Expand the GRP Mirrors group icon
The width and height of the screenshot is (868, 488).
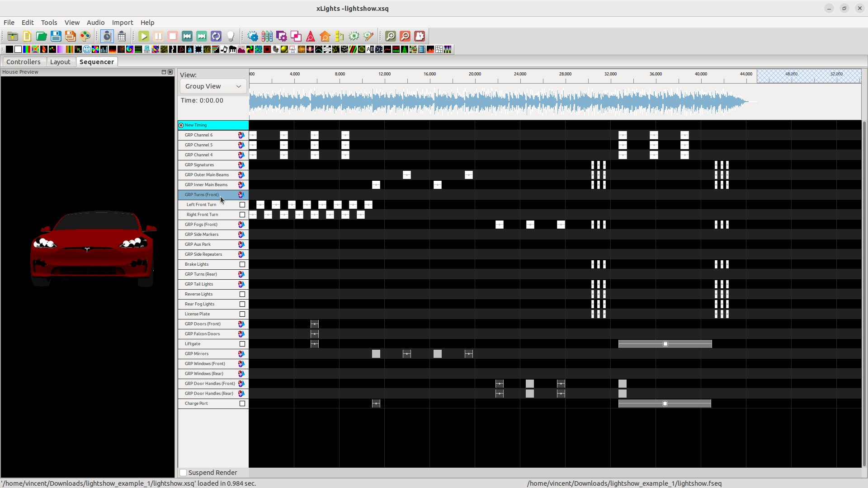pyautogui.click(x=241, y=354)
